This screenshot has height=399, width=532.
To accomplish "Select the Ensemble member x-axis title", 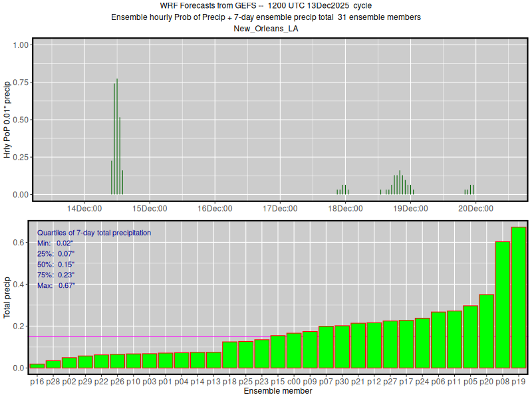I will (x=278, y=392).
